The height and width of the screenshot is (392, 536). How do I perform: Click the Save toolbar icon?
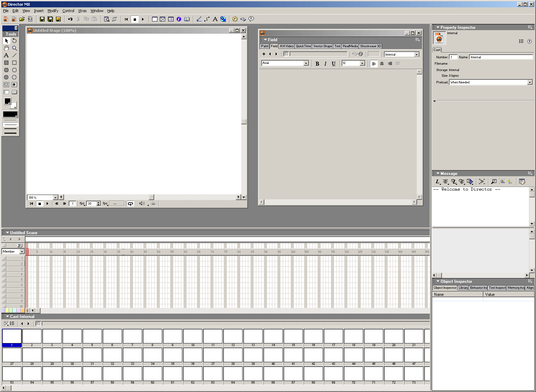pyautogui.click(x=42, y=19)
